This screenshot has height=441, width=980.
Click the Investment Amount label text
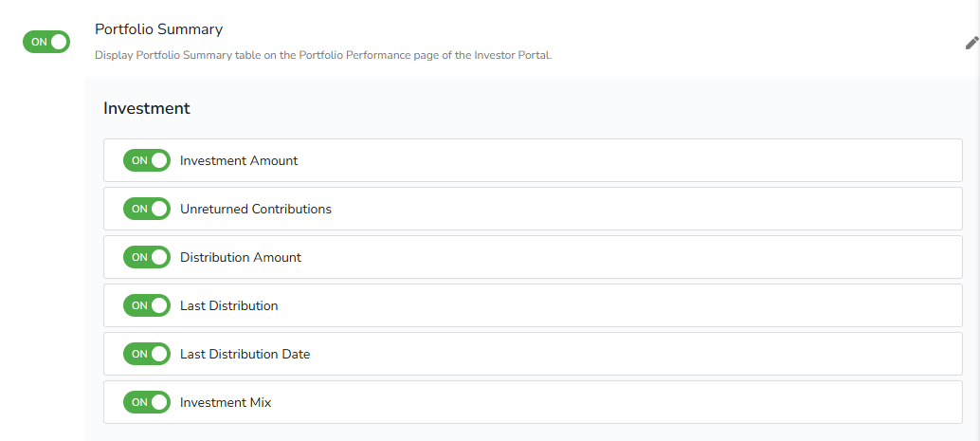coord(239,161)
